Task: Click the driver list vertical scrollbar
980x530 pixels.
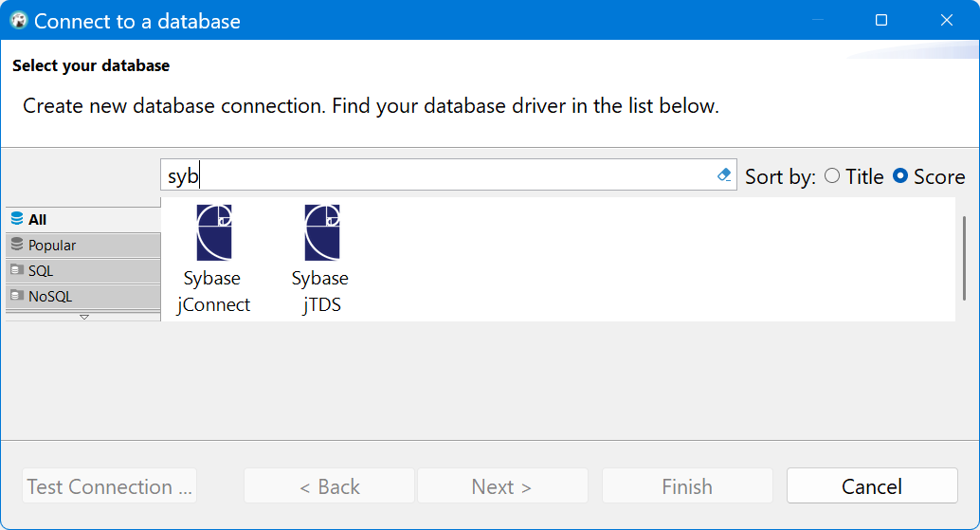Action: pos(965,258)
